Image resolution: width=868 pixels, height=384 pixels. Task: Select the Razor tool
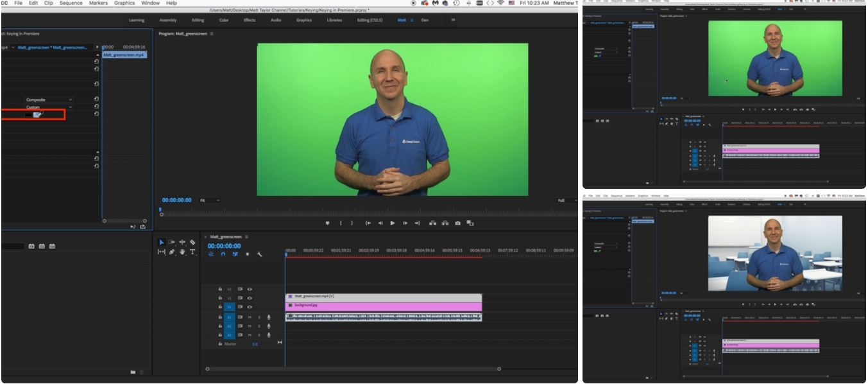click(192, 242)
